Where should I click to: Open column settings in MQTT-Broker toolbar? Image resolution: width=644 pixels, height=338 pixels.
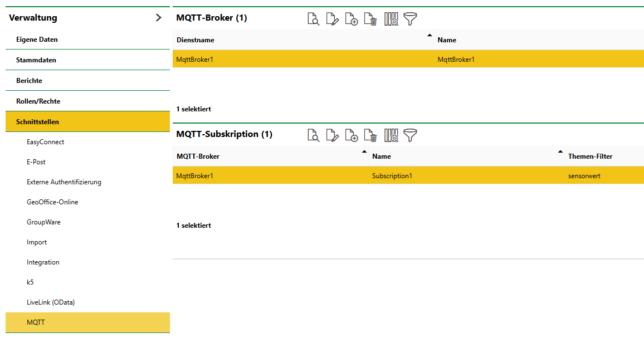pyautogui.click(x=391, y=19)
